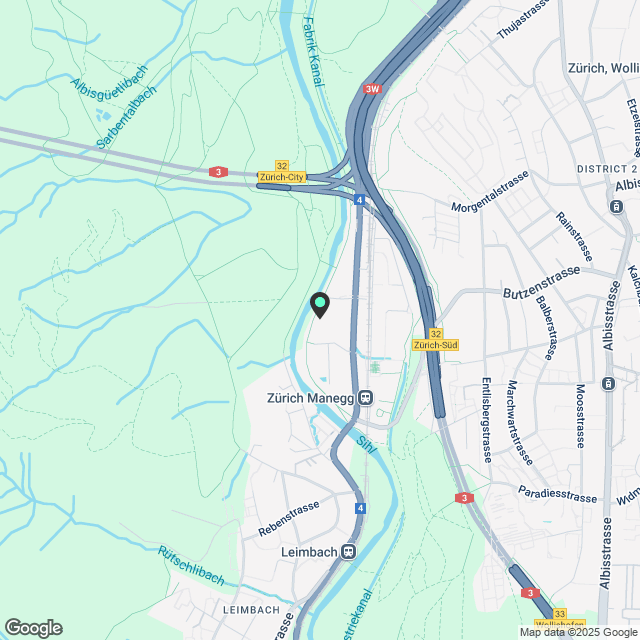Click the red route 3 shield on the western motorway
The width and height of the screenshot is (640, 640).
tap(218, 172)
